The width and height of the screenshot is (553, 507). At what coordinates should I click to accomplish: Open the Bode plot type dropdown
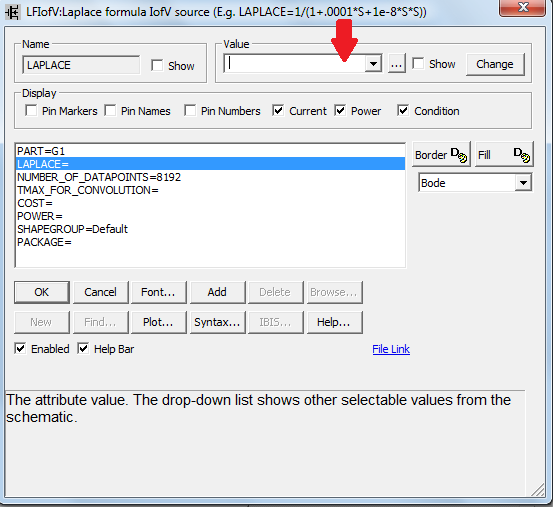[x=523, y=183]
